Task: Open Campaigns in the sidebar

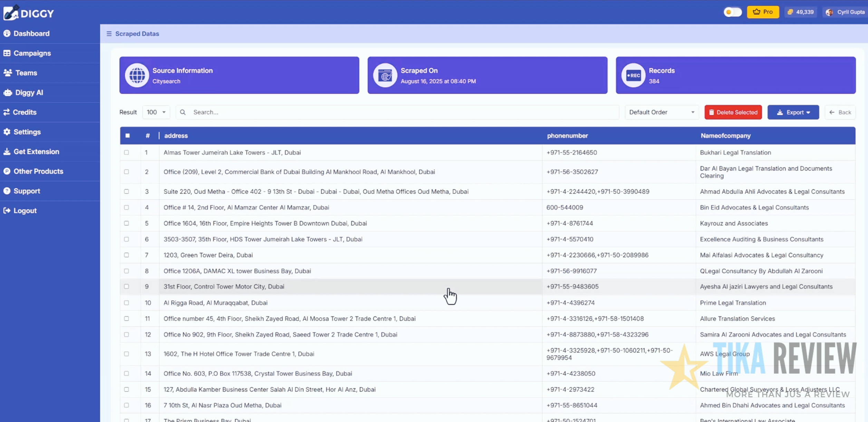Action: (32, 53)
